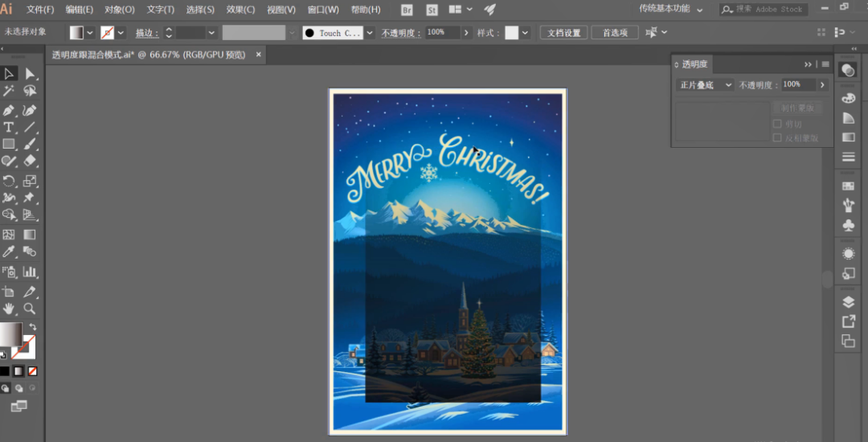Enable the 剪切 clip checkbox
Image resolution: width=868 pixels, height=442 pixels.
(x=777, y=124)
